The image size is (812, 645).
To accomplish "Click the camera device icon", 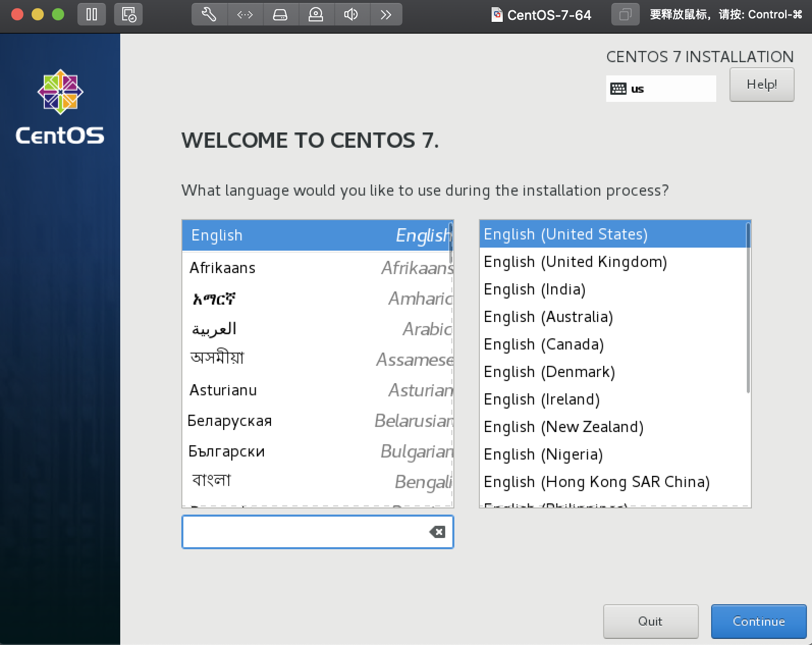I will 316,14.
